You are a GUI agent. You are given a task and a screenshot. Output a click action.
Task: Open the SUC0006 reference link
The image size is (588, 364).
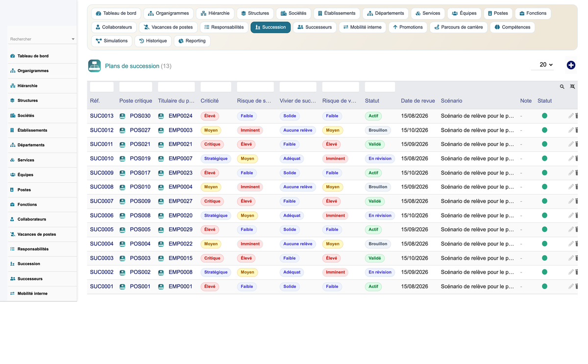coord(101,216)
